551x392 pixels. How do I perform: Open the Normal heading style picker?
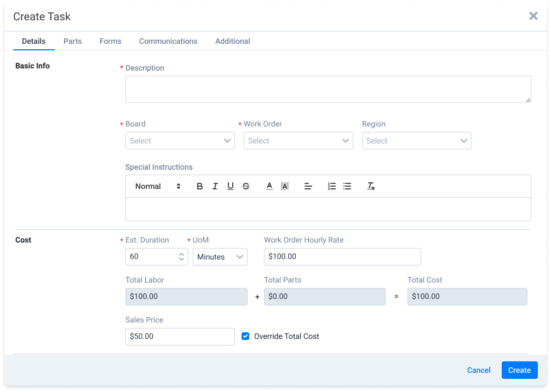pyautogui.click(x=158, y=186)
